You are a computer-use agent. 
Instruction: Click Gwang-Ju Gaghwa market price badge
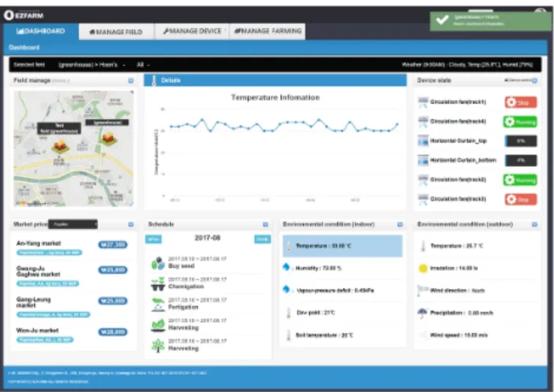point(113,270)
